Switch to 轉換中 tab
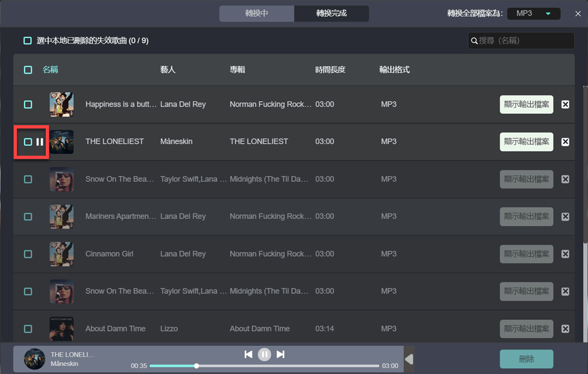Viewport: 588px width, 374px height. pos(256,14)
